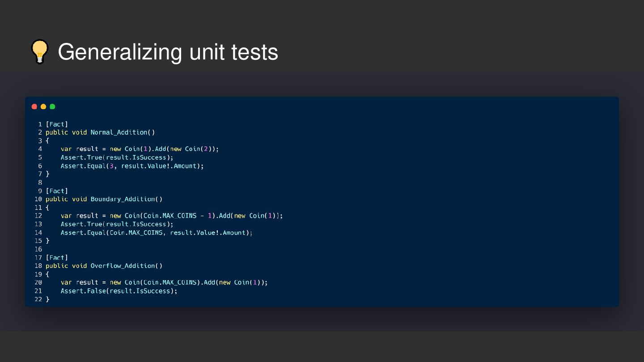Screen dimensions: 644x362
Task: Click the first [Fact] attribute on line 1
Action: click(x=57, y=124)
